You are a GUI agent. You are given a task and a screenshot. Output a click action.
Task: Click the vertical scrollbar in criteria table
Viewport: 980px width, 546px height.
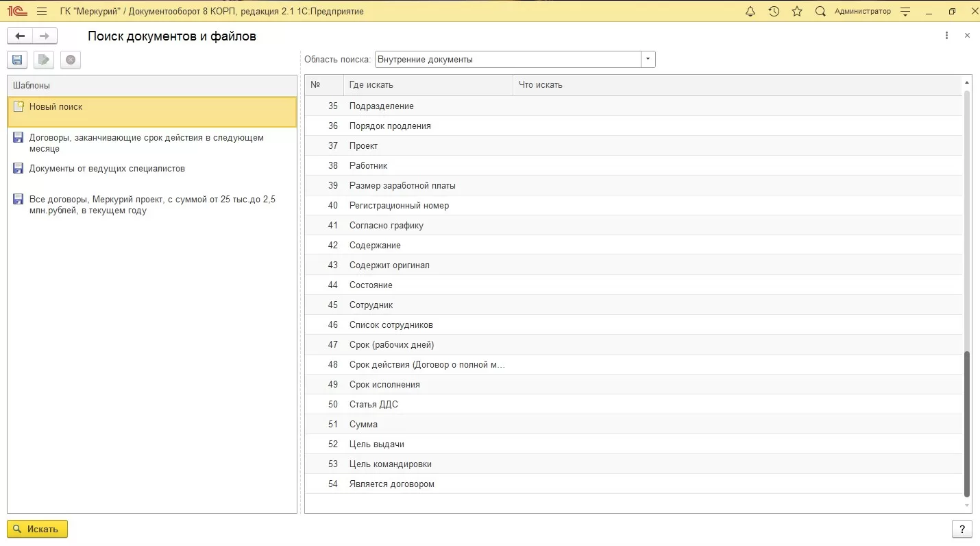pyautogui.click(x=967, y=422)
